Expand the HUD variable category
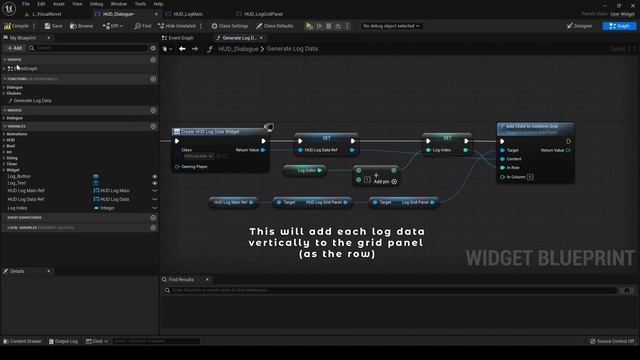This screenshot has width=640, height=360. point(4,140)
